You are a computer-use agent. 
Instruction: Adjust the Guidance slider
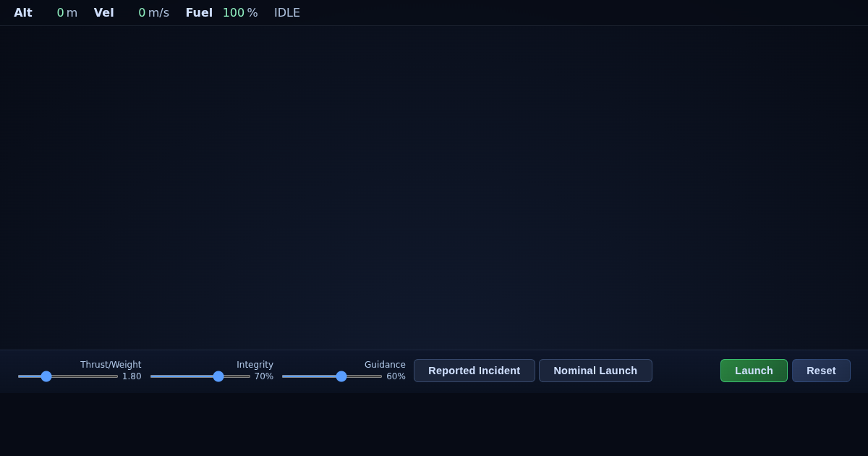(332, 376)
